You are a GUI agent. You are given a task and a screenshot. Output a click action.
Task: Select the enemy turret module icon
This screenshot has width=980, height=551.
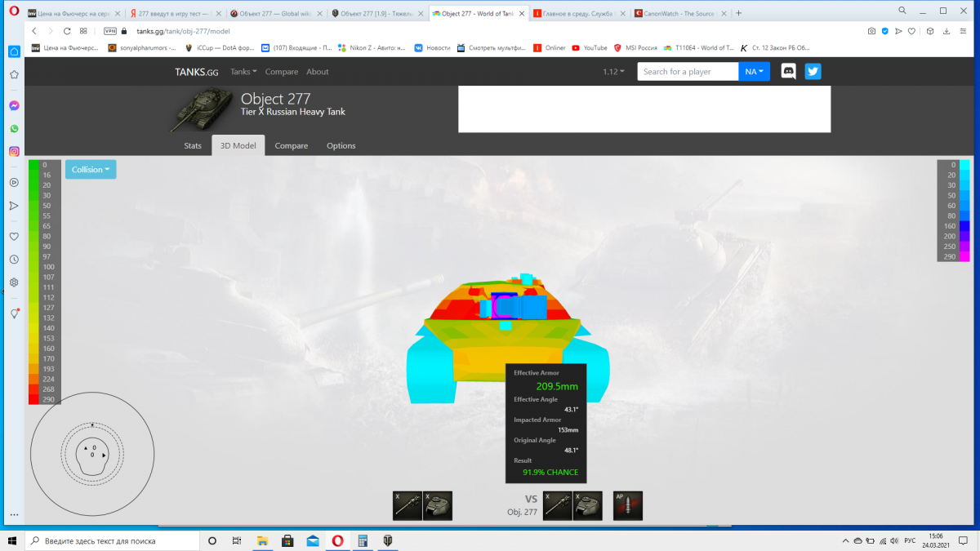[588, 505]
